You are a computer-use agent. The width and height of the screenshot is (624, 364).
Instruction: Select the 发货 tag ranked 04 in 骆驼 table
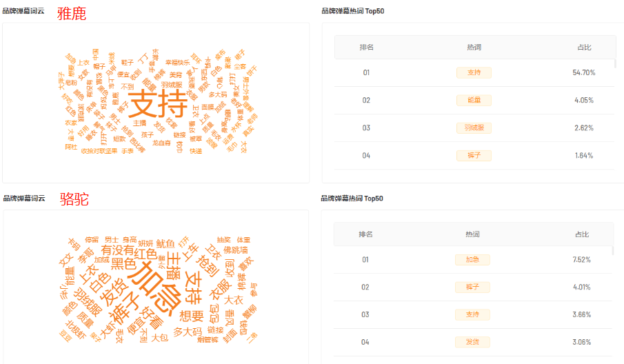(x=472, y=342)
